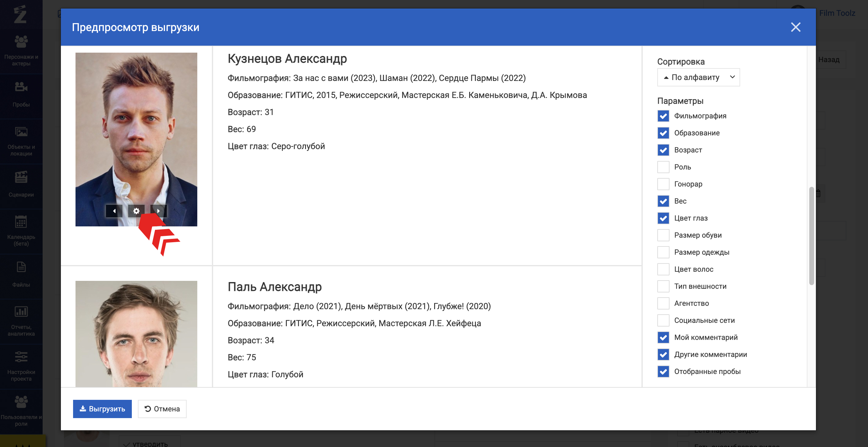Screen dimensions: 868x447
Task: Enable the Цвет волос parameter
Action: pyautogui.click(x=663, y=269)
